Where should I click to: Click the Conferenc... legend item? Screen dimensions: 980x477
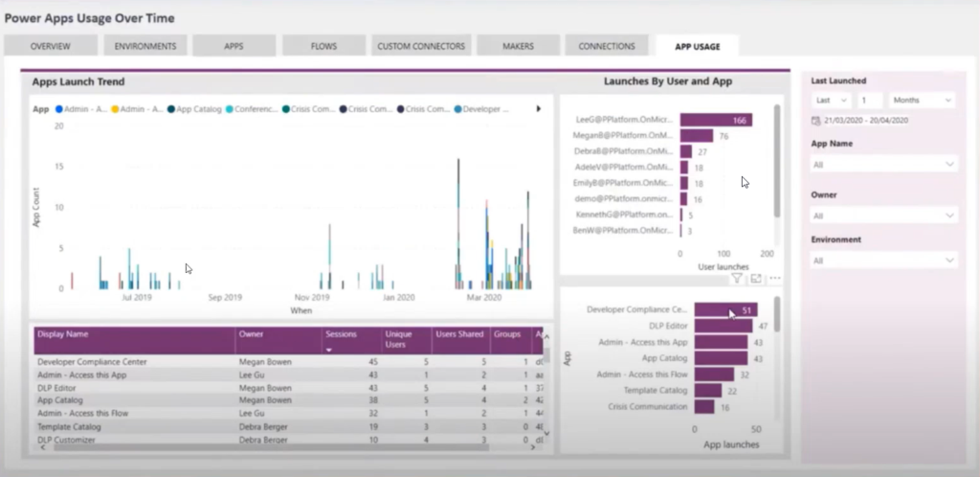252,109
